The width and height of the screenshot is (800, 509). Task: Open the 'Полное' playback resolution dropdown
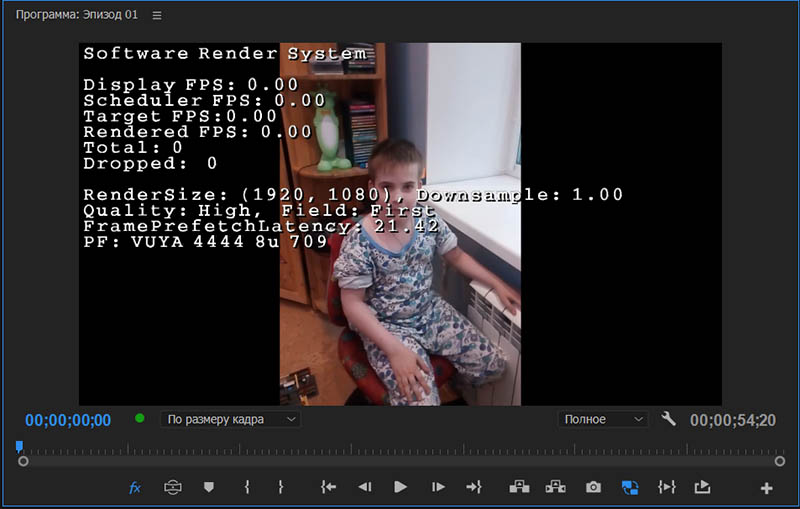click(603, 419)
